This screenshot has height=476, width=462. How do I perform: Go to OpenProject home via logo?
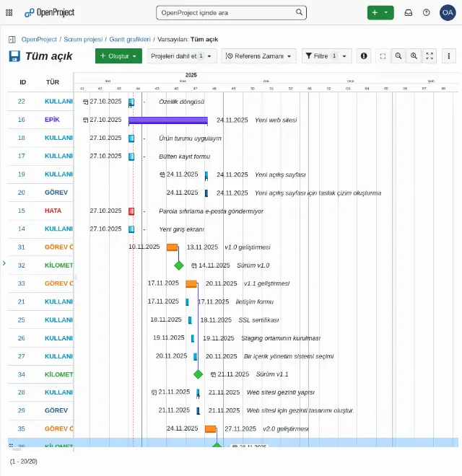pos(49,12)
